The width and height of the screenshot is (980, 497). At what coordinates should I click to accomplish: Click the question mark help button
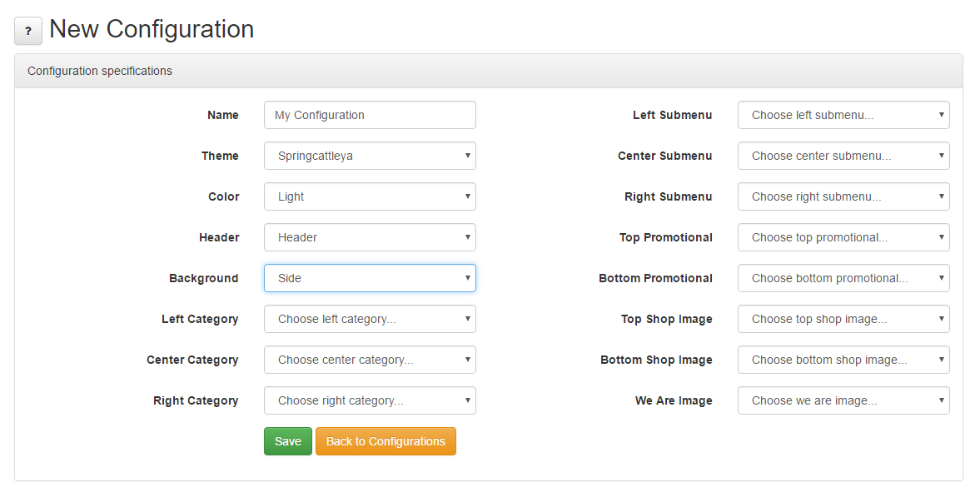pyautogui.click(x=28, y=31)
